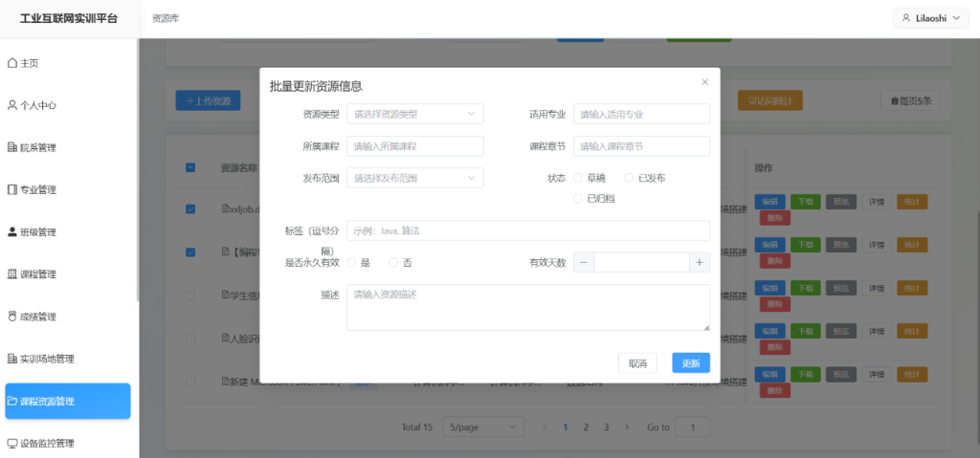Click the minus icon on 有效天数 stepper
Screen dimensions: 980x458
coord(584,262)
